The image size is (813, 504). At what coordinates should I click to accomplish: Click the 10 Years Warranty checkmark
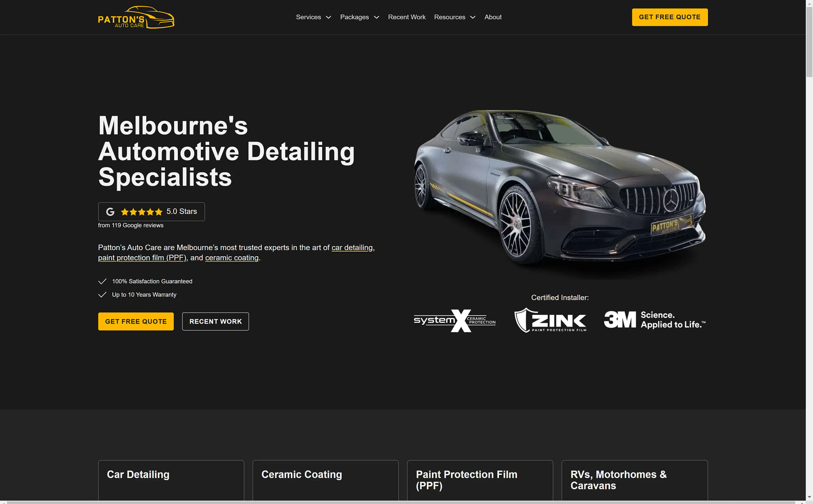tap(102, 295)
